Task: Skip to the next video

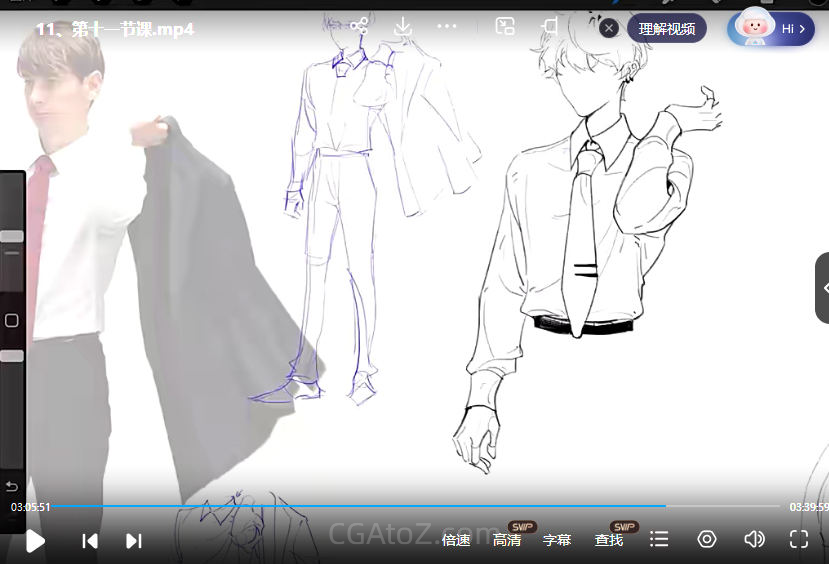Action: (134, 541)
